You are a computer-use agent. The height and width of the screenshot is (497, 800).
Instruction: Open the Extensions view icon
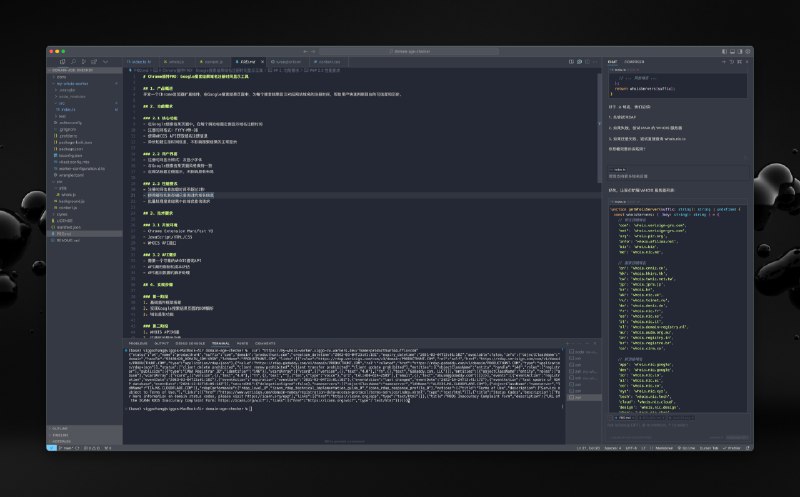[94, 62]
